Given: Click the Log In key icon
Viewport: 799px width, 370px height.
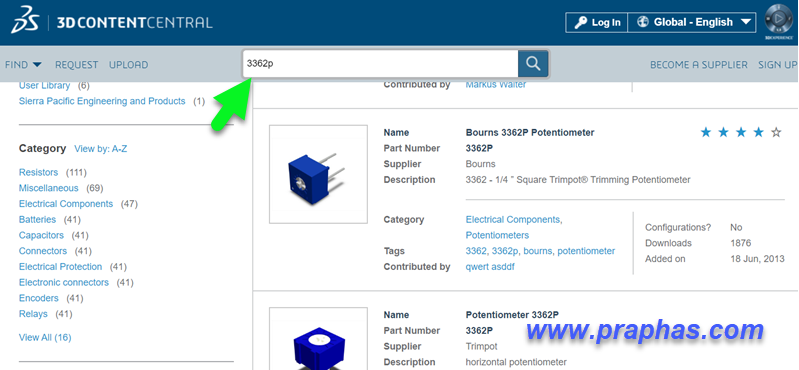Looking at the screenshot, I should click(x=580, y=22).
